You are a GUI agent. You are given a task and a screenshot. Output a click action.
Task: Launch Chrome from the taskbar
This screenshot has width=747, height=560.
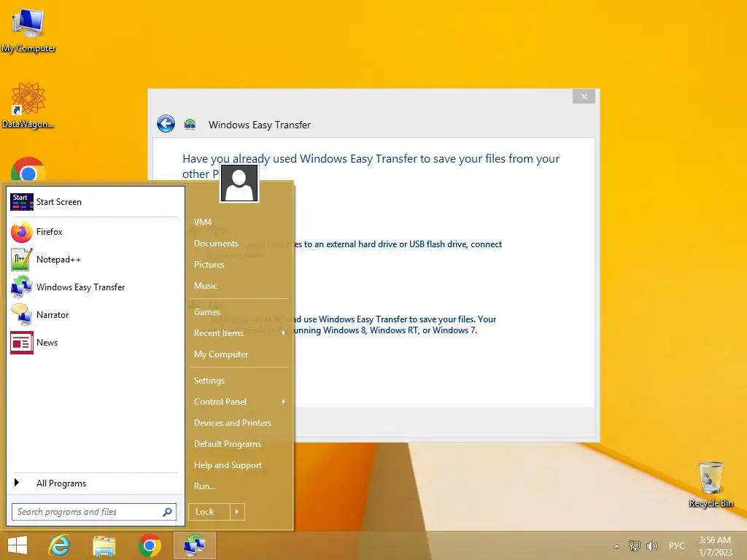tap(149, 545)
